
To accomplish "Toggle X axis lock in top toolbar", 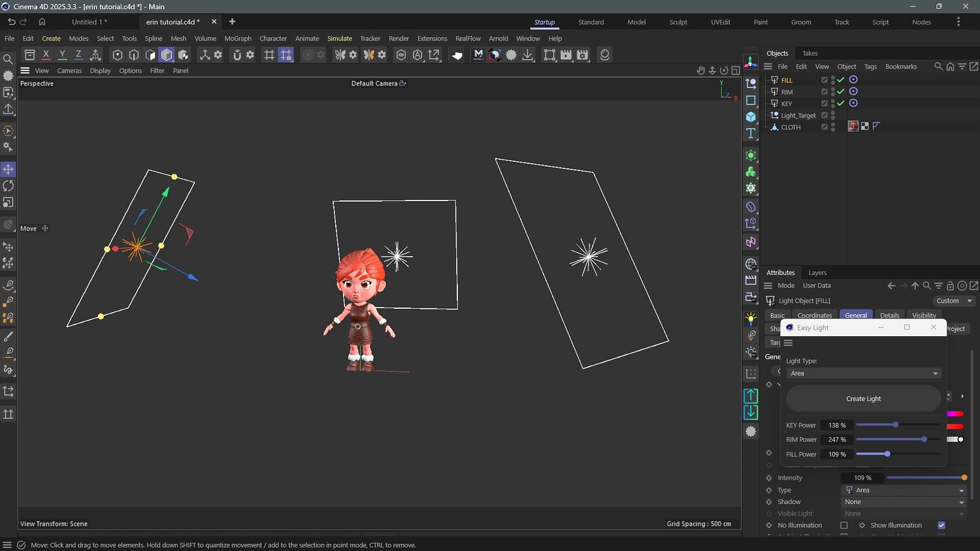I will pyautogui.click(x=46, y=55).
